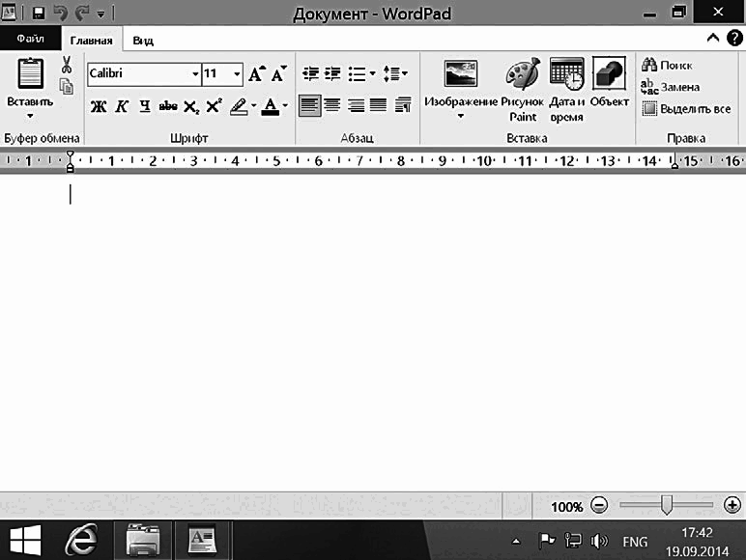Click the right indent marker on ruler
The height and width of the screenshot is (560, 746).
click(674, 163)
